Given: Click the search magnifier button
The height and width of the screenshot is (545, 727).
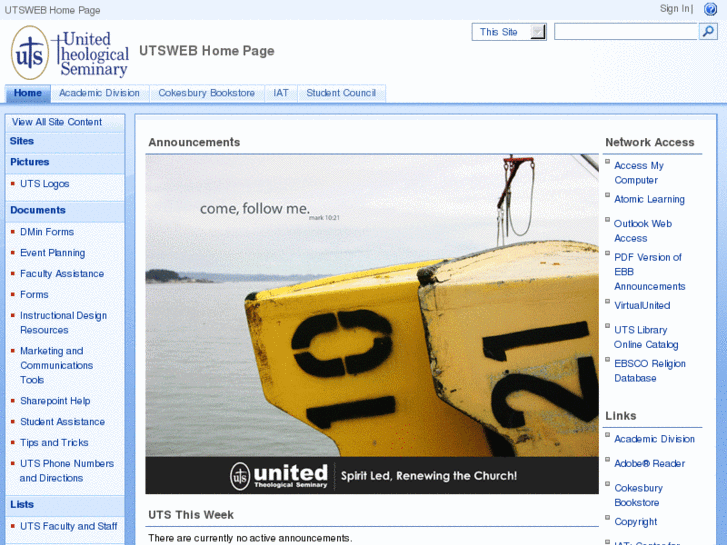Looking at the screenshot, I should click(x=708, y=32).
